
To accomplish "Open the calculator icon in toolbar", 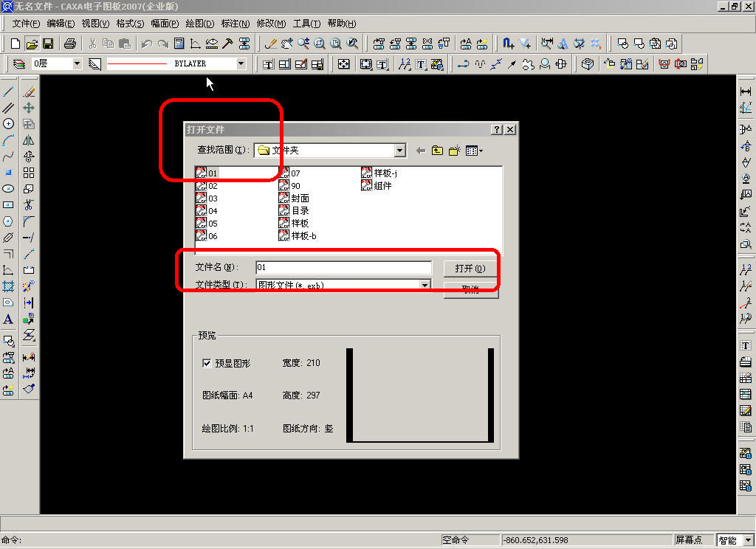I will (x=179, y=44).
